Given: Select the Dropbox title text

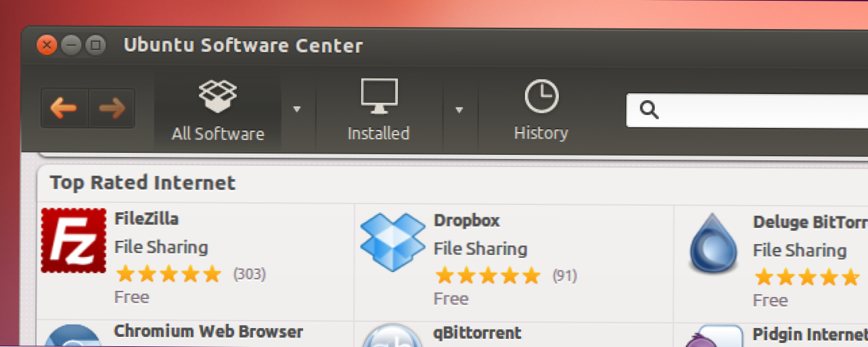Looking at the screenshot, I should 467,221.
